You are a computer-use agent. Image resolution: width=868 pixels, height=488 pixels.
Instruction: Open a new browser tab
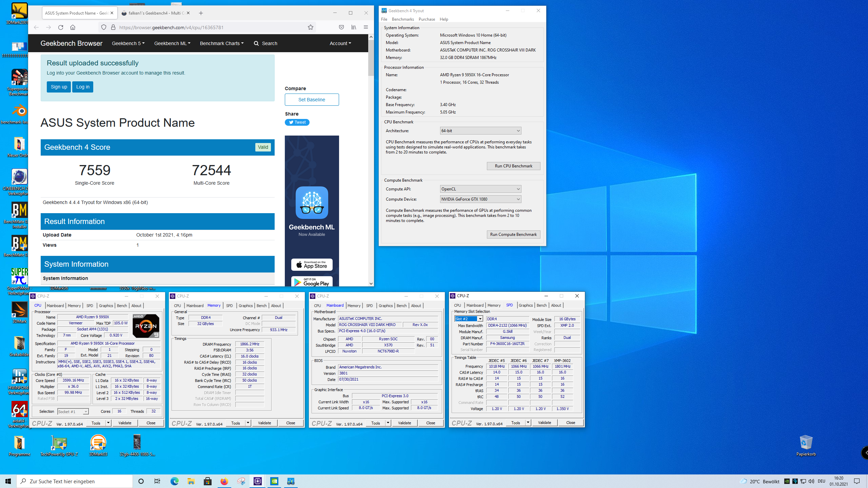pyautogui.click(x=201, y=13)
